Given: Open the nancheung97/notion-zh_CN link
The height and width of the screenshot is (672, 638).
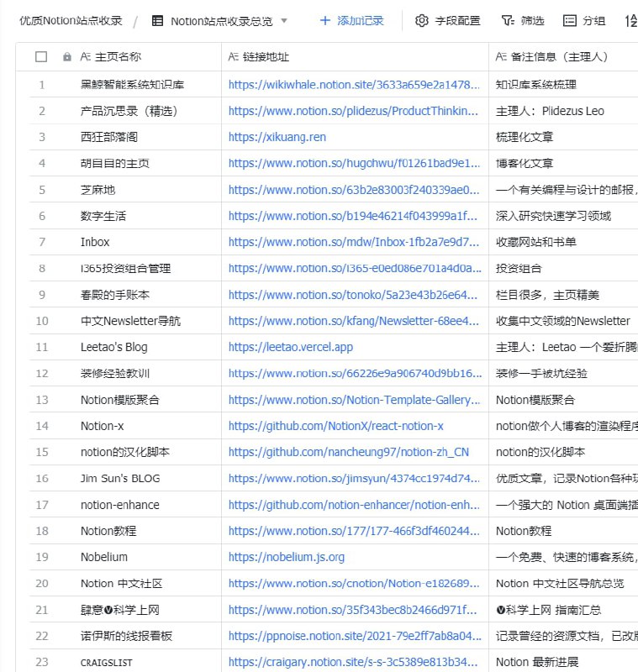Looking at the screenshot, I should (349, 452).
